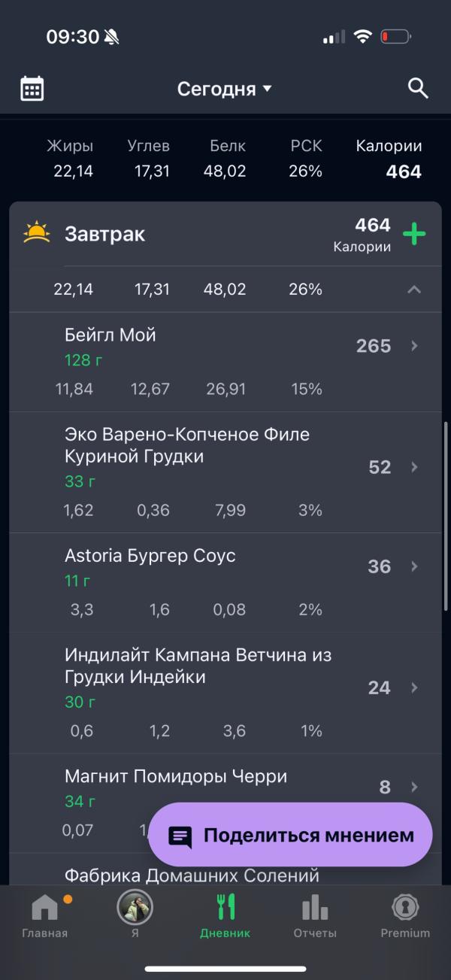Open Бейгл Мой details chevron
This screenshot has height=980, width=451.
click(414, 346)
